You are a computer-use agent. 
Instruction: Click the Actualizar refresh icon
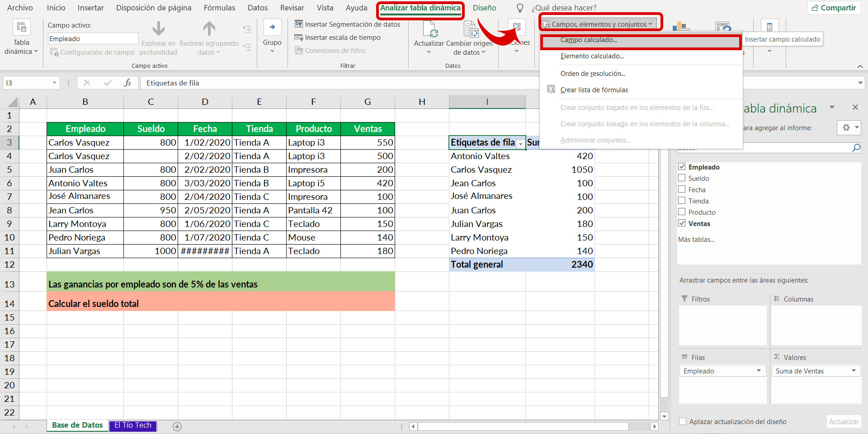point(429,29)
